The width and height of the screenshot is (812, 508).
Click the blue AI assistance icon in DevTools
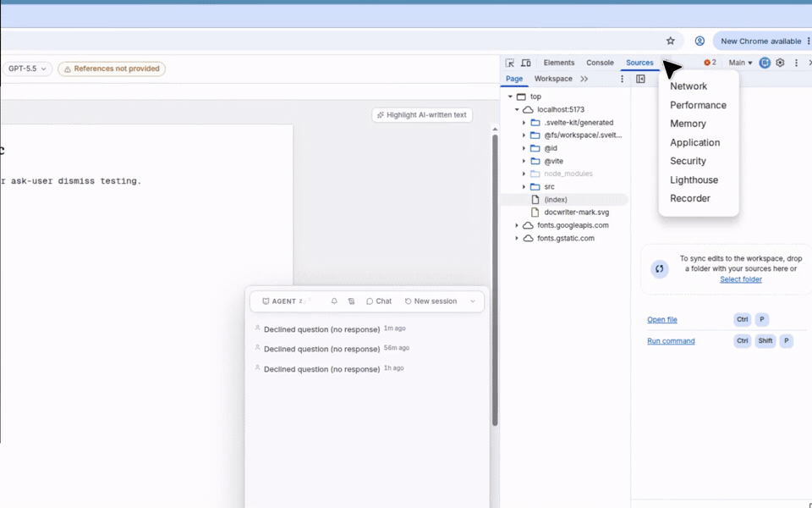[765, 63]
